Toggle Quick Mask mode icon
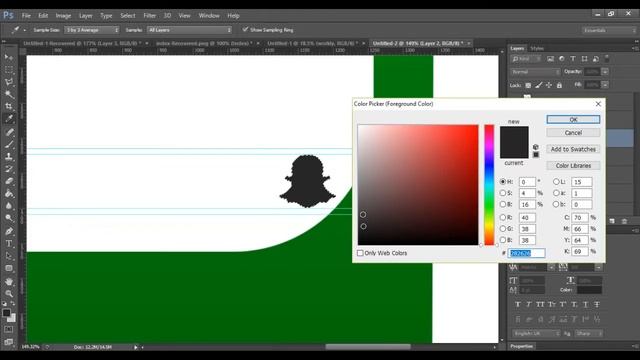 [x=9, y=329]
